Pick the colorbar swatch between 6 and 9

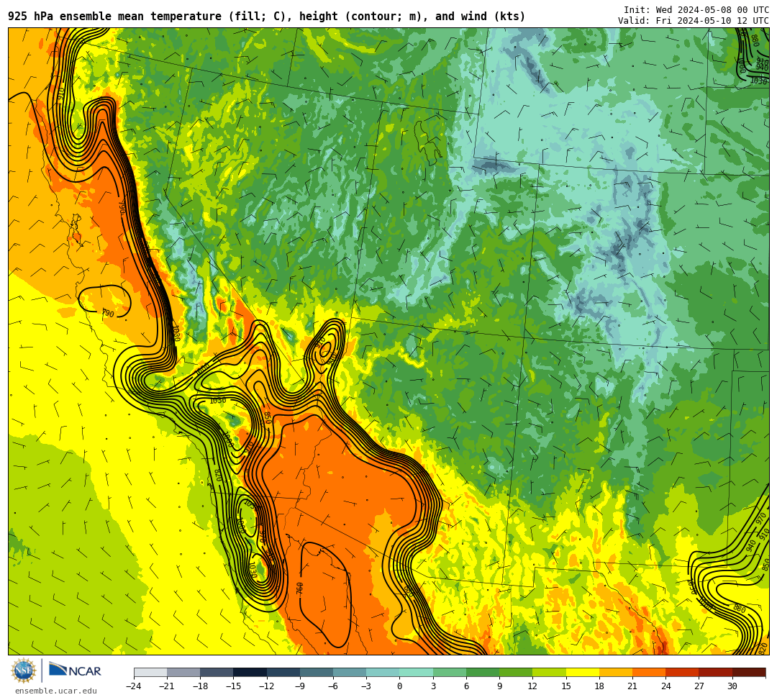[483, 672]
